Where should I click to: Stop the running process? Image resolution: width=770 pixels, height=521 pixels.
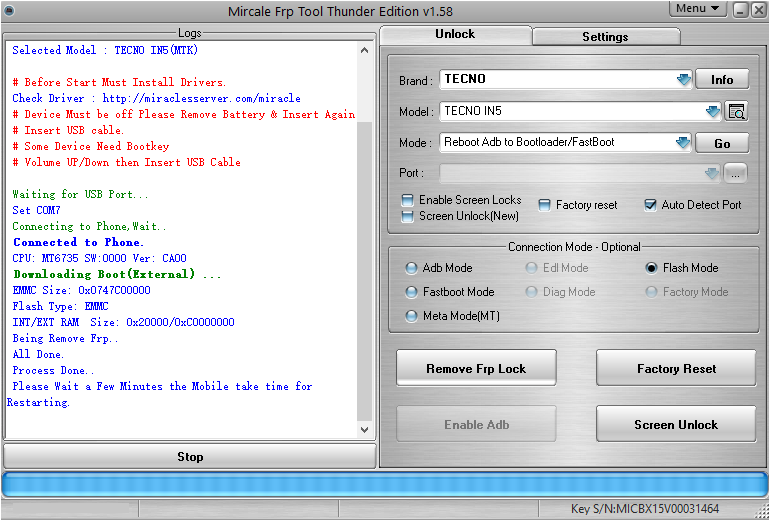pos(190,457)
